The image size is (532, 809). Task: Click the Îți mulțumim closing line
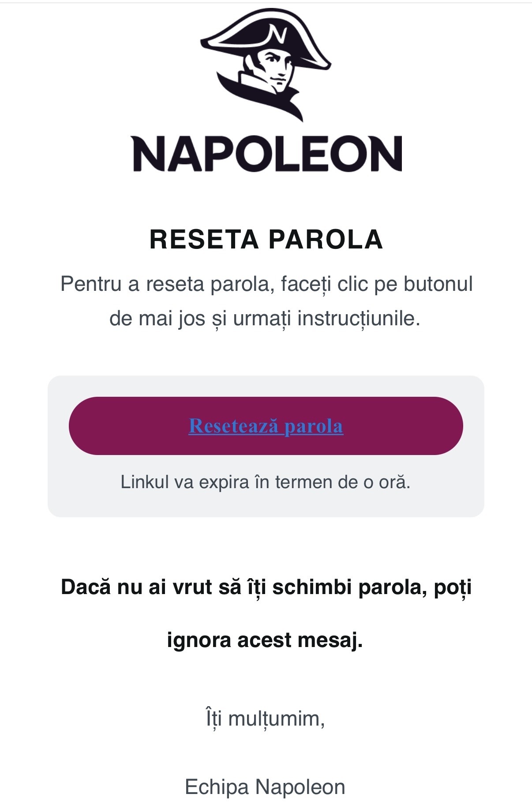pyautogui.click(x=266, y=719)
